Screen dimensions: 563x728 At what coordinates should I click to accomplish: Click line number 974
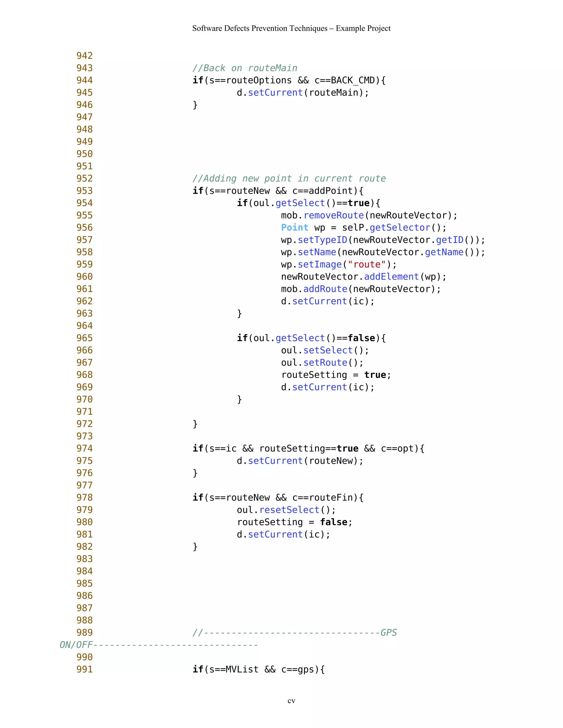(84, 449)
